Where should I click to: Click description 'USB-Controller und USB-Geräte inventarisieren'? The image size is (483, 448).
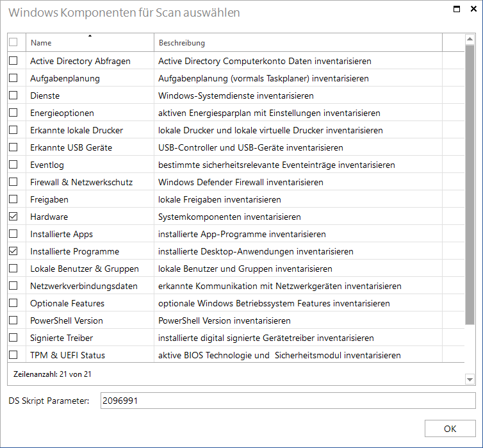tap(250, 147)
